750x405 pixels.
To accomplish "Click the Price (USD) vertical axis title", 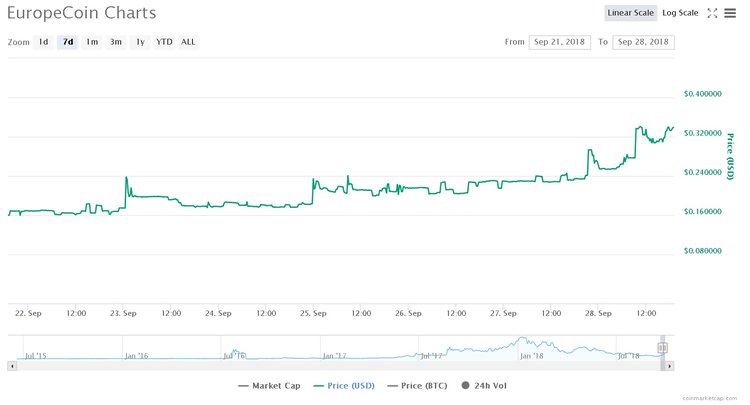I will point(730,156).
